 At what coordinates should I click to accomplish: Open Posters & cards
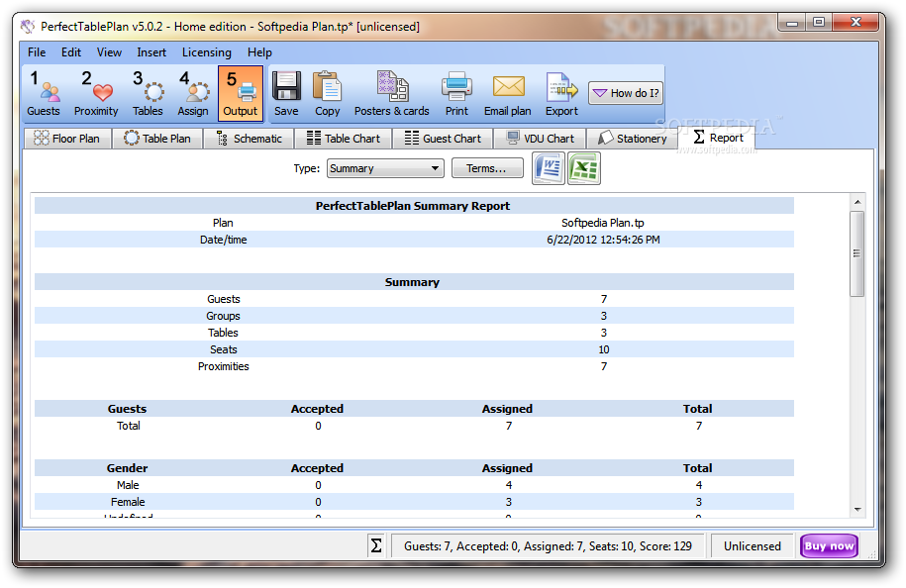pyautogui.click(x=392, y=94)
